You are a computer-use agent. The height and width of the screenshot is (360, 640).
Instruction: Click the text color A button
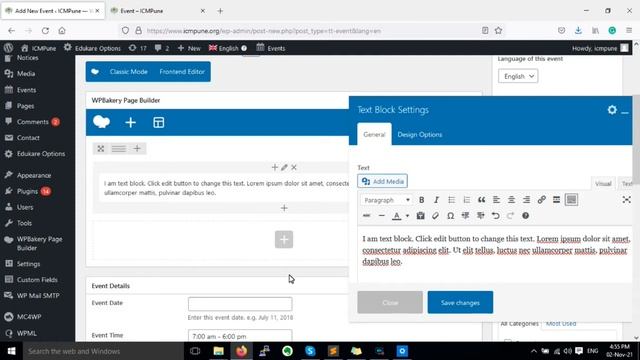[396, 216]
